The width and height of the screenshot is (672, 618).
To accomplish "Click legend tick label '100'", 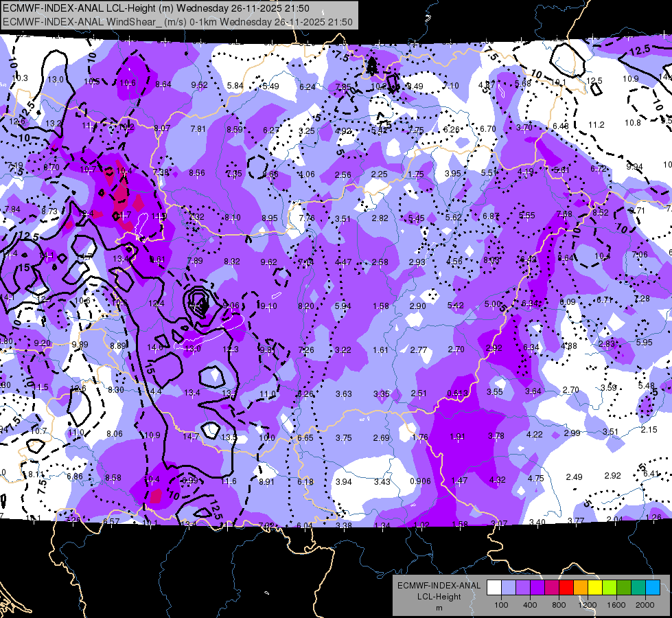I will (501, 605).
